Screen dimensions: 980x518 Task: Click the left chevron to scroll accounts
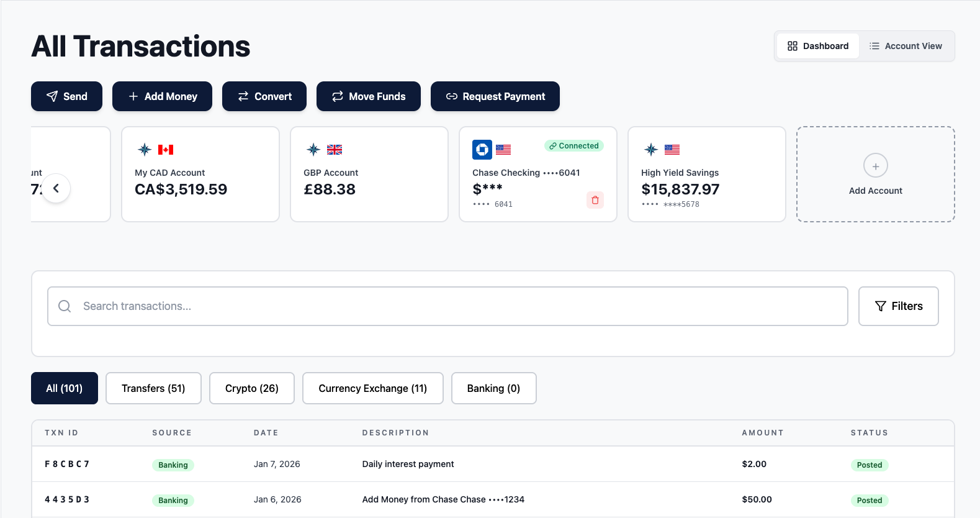click(56, 188)
